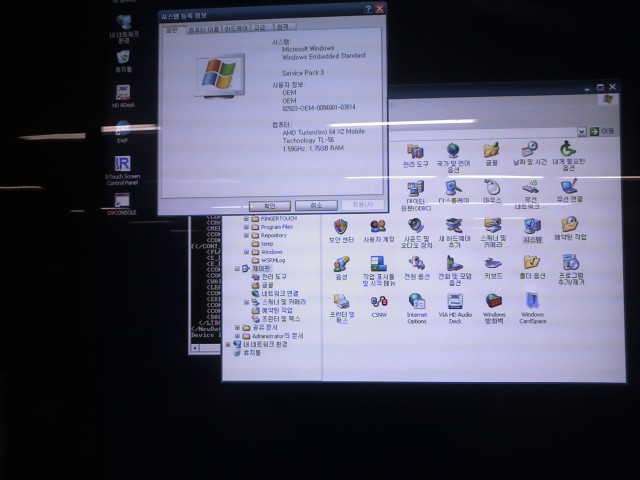
Task: Open the 작업 표시줄 및 시작 메뉴 icon
Action: (x=379, y=271)
